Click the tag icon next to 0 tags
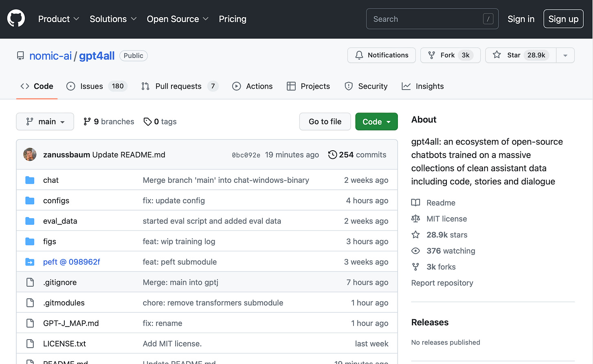The image size is (593, 364). coord(147,122)
